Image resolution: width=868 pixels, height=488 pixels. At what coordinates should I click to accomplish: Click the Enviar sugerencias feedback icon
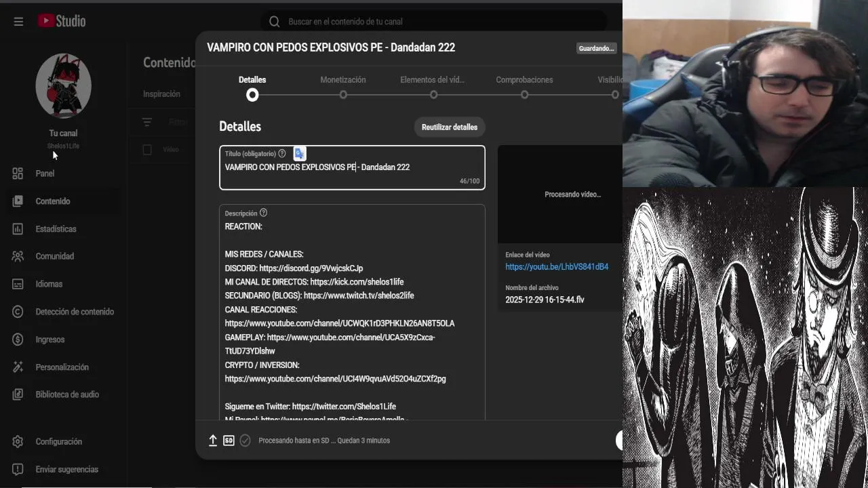[x=18, y=469]
